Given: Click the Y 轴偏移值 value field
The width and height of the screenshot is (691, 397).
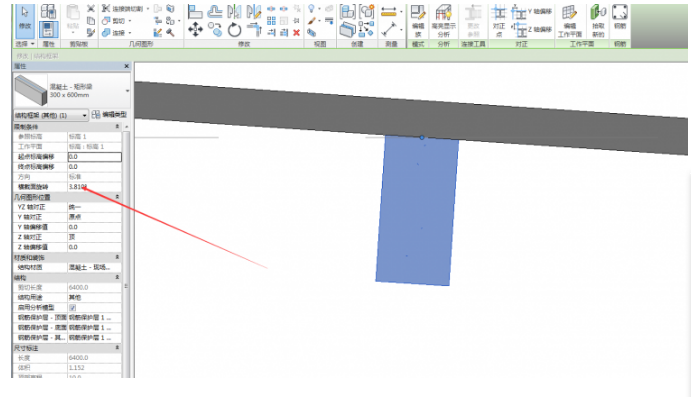Looking at the screenshot, I should tap(94, 227).
